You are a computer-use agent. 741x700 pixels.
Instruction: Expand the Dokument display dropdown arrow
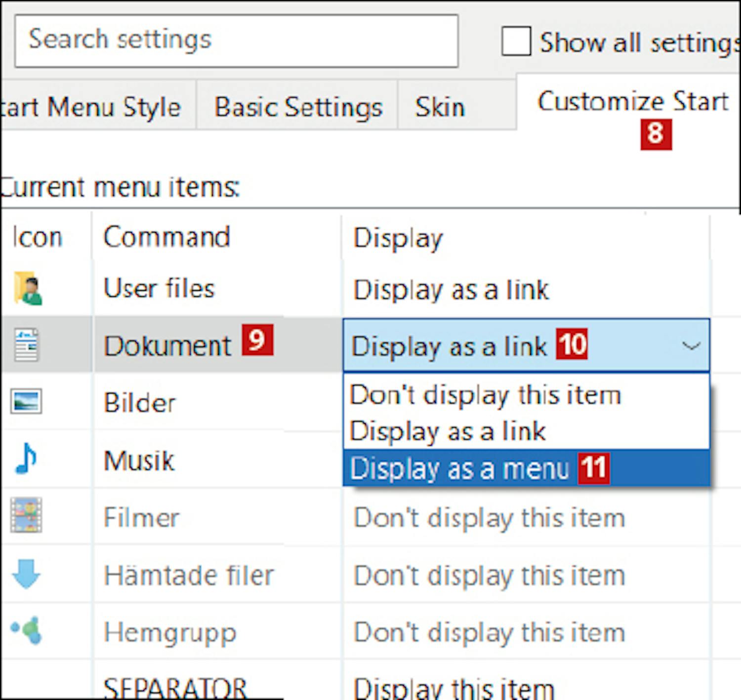point(691,346)
